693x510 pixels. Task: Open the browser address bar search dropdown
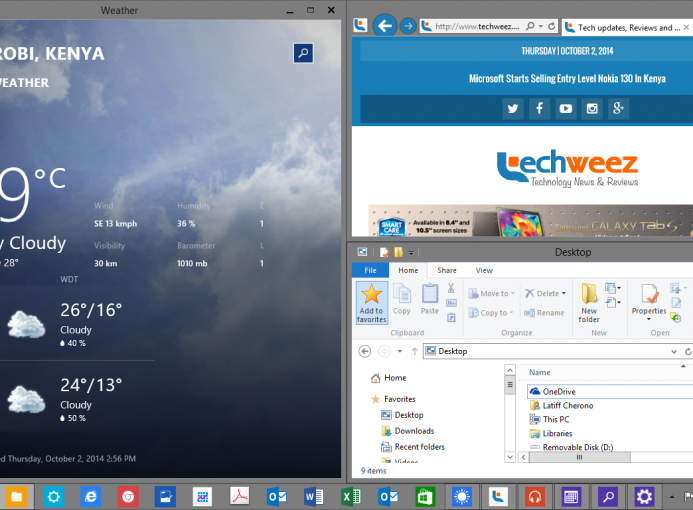[x=541, y=26]
